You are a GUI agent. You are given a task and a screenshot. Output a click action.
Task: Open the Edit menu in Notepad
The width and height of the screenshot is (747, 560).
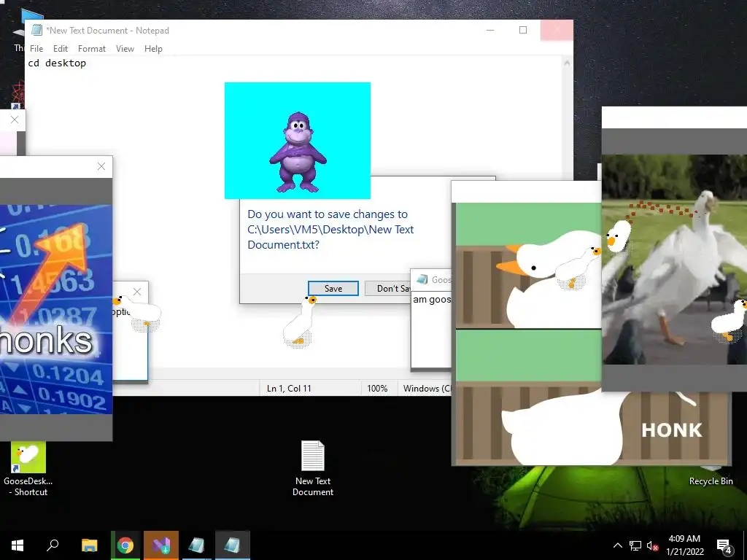tap(60, 49)
